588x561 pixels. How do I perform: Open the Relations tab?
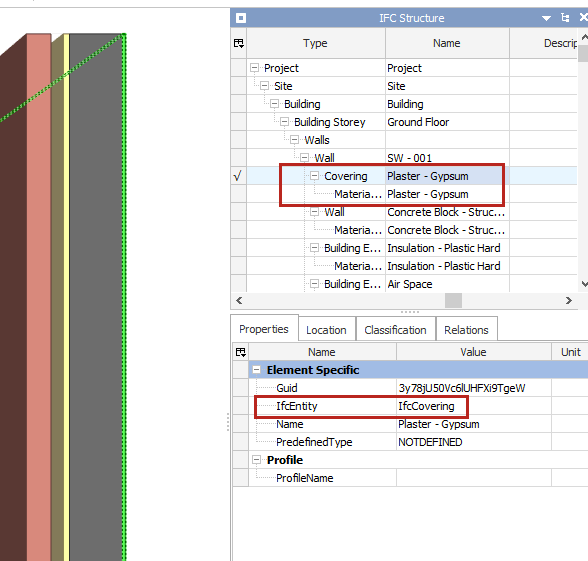466,330
